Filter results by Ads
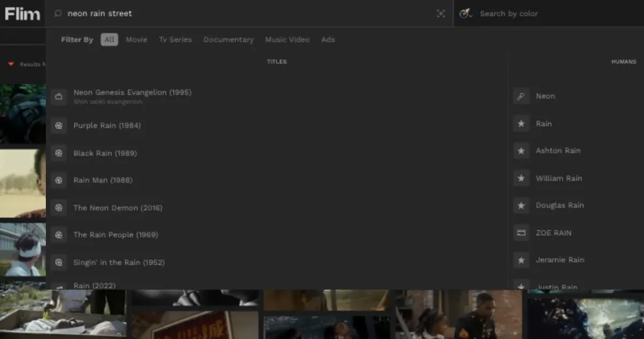This screenshot has height=339, width=644. coord(328,40)
